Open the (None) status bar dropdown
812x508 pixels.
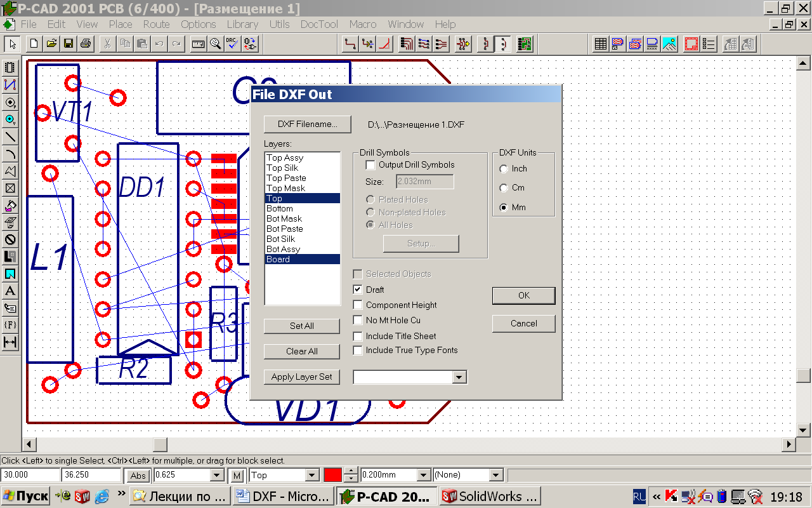[497, 475]
